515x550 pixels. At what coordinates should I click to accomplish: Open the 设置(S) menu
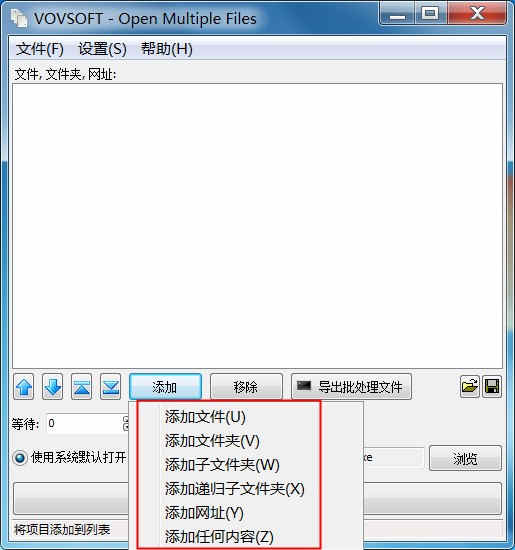102,49
